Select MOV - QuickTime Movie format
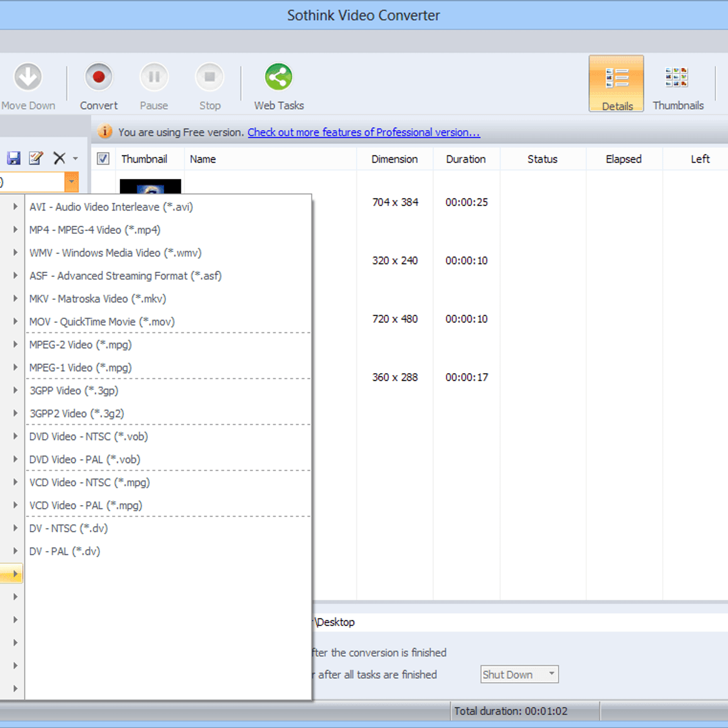The height and width of the screenshot is (728, 728). click(168, 322)
